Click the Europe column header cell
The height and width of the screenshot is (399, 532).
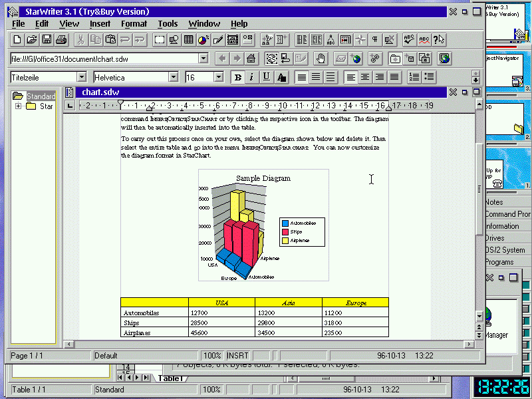[355, 303]
